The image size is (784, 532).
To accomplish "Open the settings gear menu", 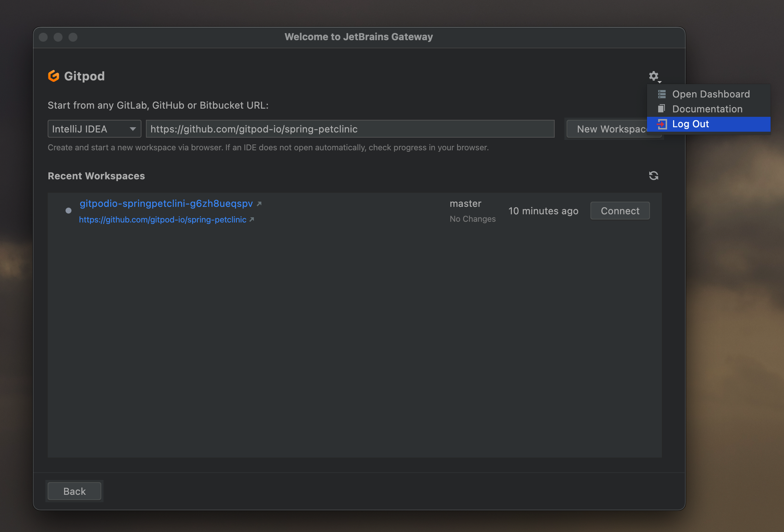I will click(654, 76).
